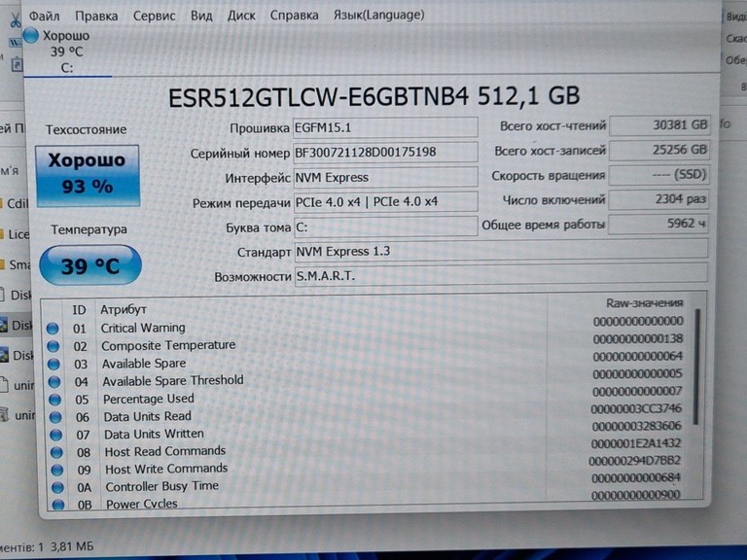Screen dimensions: 747x560
Task: Click the Буква тома field C:
Action: [385, 227]
